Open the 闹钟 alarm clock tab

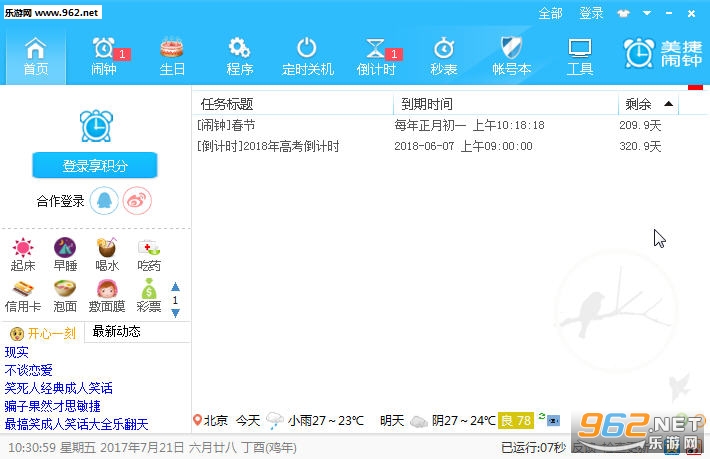[x=104, y=57]
